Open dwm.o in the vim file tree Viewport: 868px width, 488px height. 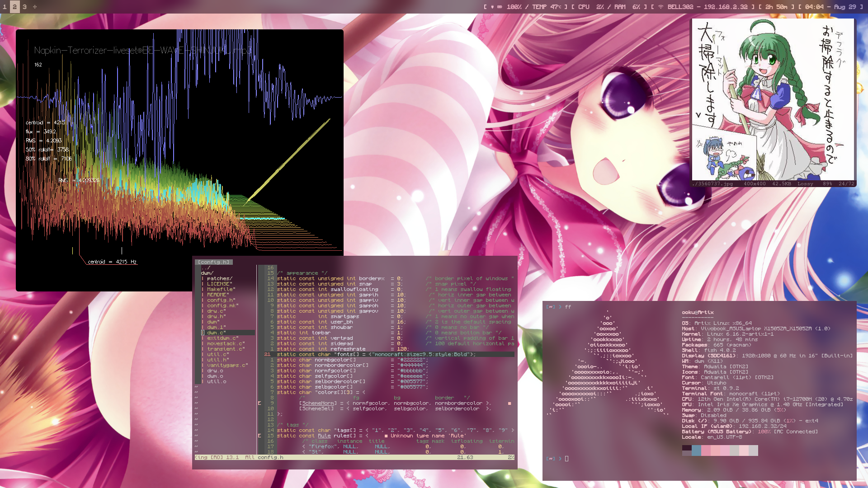[x=215, y=376]
